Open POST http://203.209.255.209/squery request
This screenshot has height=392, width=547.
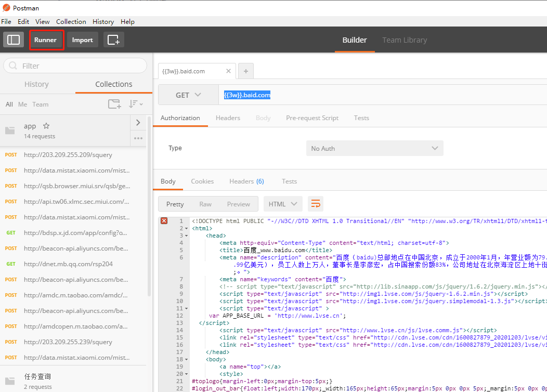coord(73,155)
